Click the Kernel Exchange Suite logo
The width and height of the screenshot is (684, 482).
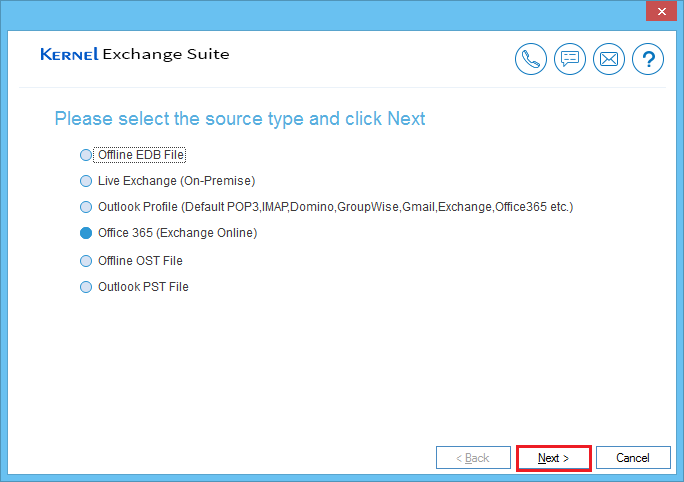tap(135, 54)
